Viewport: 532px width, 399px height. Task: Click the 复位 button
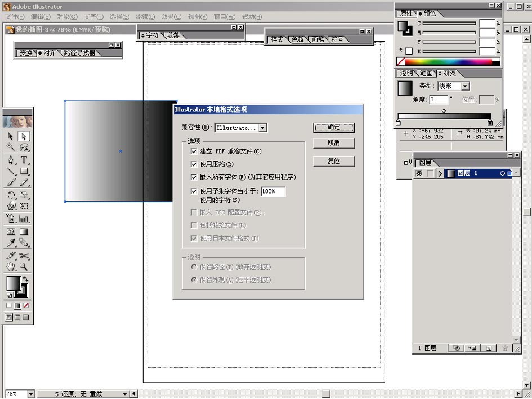pos(334,161)
